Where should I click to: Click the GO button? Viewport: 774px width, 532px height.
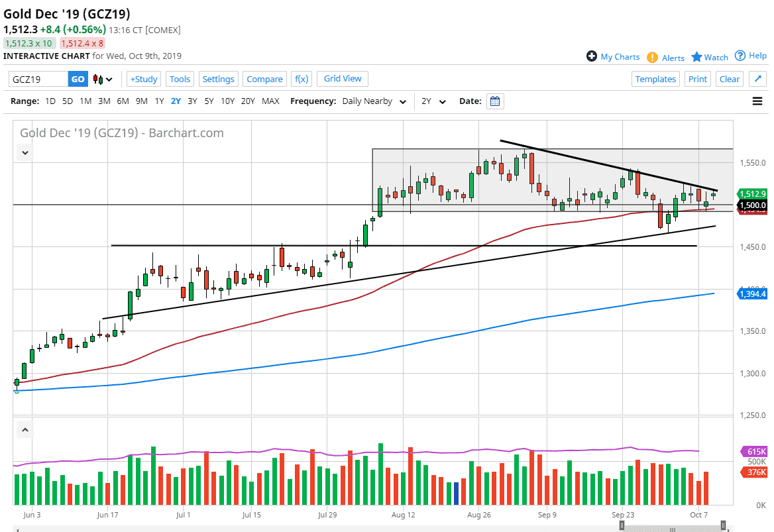(78, 80)
